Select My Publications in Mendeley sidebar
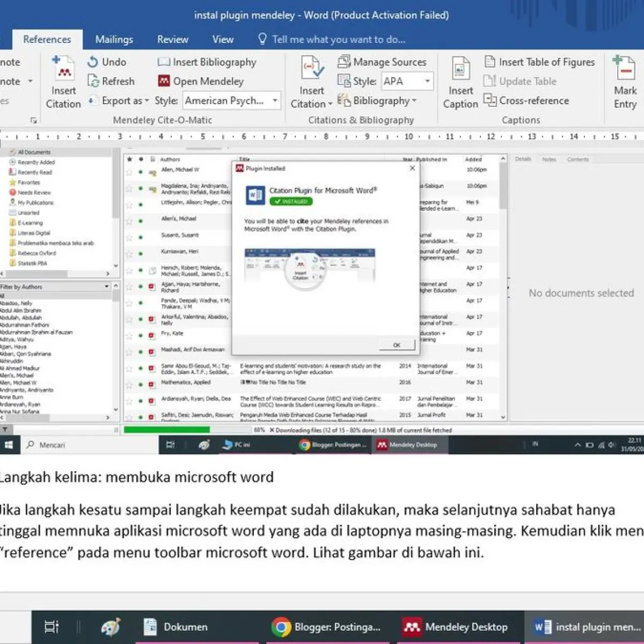The width and height of the screenshot is (644, 644). pos(35,203)
